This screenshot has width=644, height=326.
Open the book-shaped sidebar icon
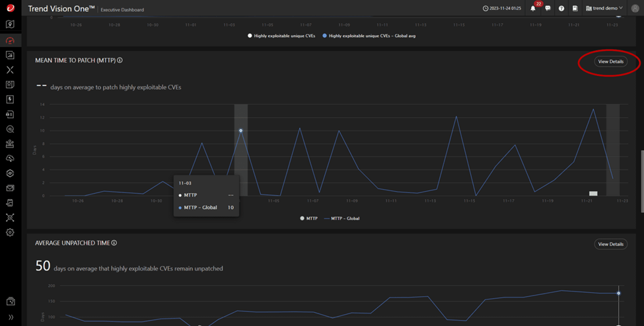click(10, 85)
